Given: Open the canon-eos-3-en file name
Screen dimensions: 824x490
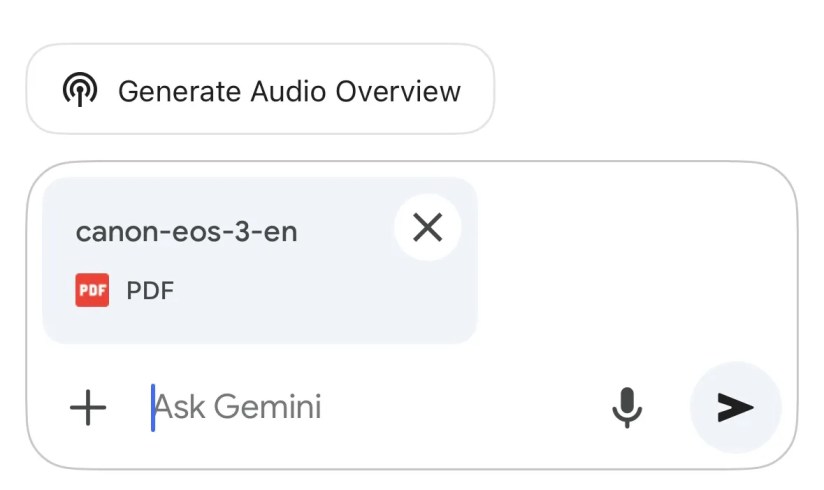Looking at the screenshot, I should tap(186, 232).
